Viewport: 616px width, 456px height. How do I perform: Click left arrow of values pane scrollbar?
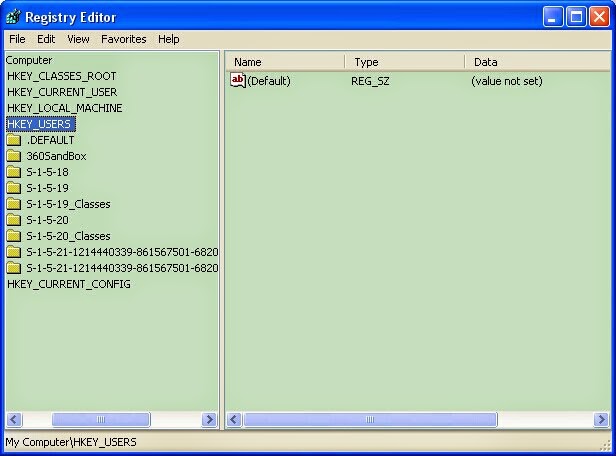pos(234,419)
